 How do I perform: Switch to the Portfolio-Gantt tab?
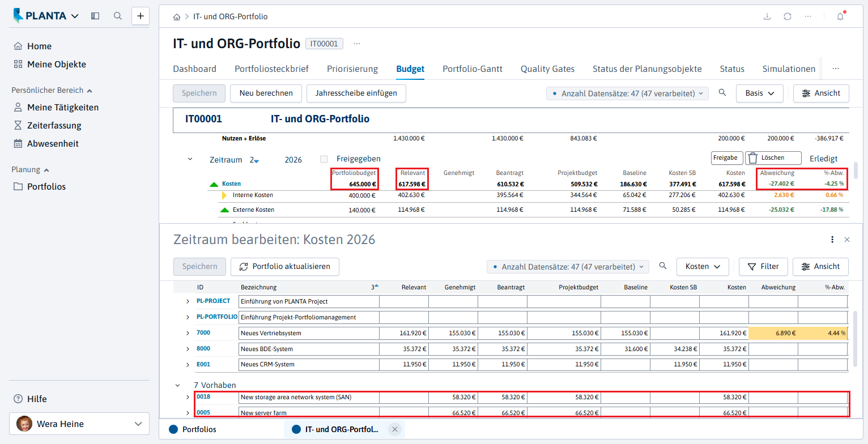tap(473, 69)
